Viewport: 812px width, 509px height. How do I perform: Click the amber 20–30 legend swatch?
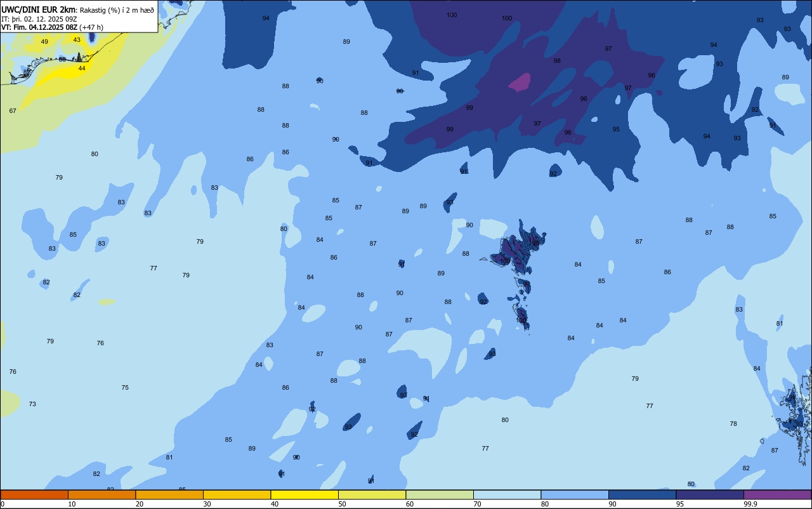click(169, 494)
